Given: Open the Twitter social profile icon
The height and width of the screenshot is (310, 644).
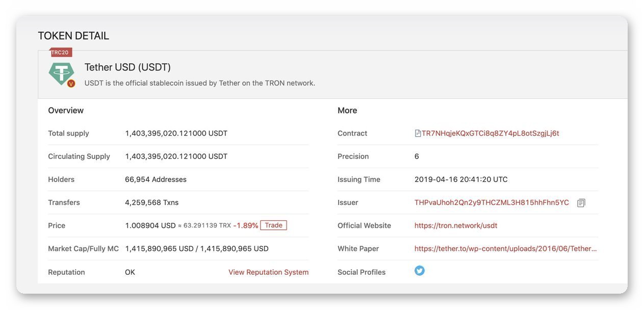Looking at the screenshot, I should (x=420, y=271).
